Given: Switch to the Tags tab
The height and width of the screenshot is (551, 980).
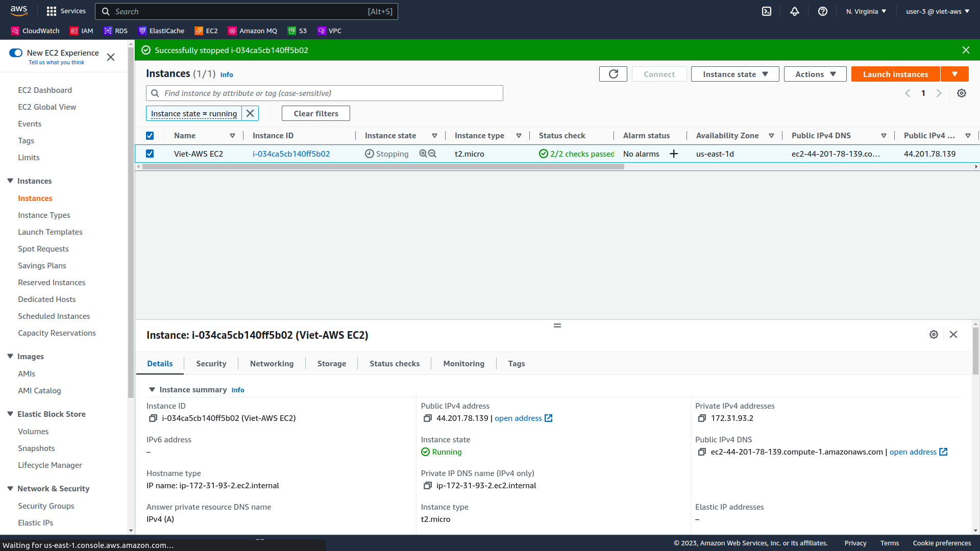Looking at the screenshot, I should point(517,364).
